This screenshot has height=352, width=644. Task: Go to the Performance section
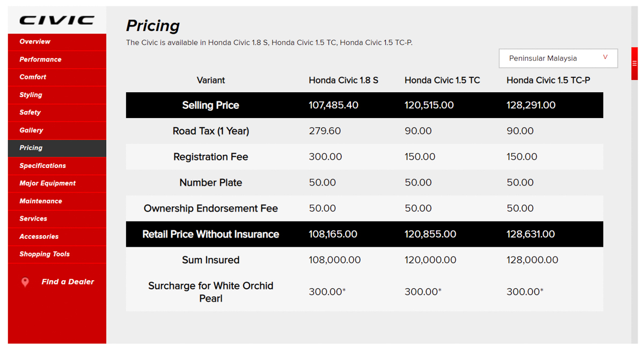click(x=40, y=60)
